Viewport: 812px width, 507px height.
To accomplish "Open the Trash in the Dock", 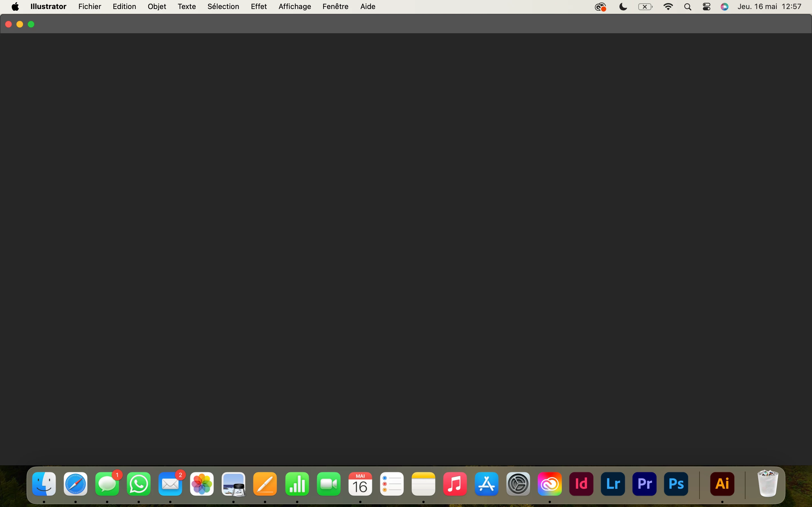I will [x=768, y=484].
